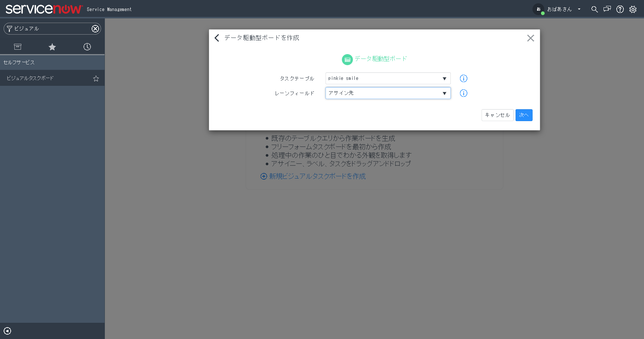Clear the navigator filter with the X circle icon
Screen dimensions: 644x339
95,28
